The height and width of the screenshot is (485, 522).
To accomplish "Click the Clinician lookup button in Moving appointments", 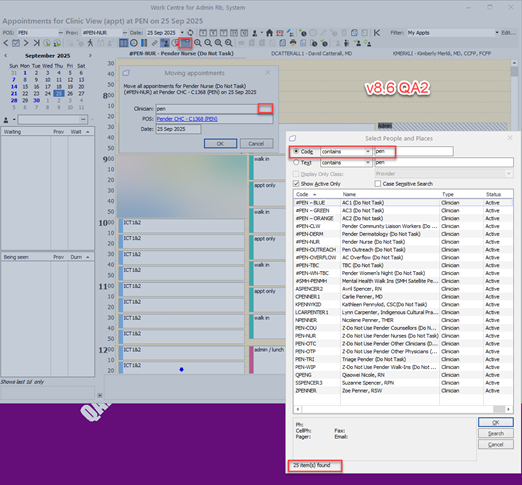I will click(265, 108).
